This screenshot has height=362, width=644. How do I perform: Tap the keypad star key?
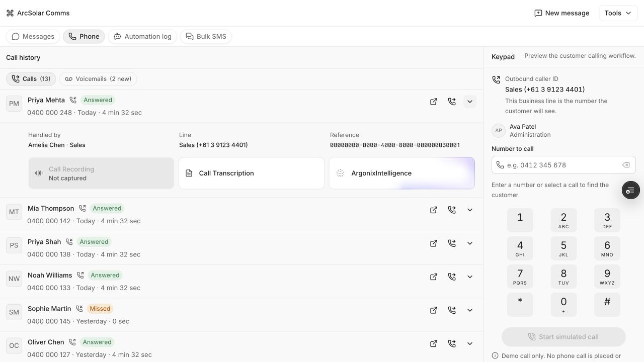520,304
